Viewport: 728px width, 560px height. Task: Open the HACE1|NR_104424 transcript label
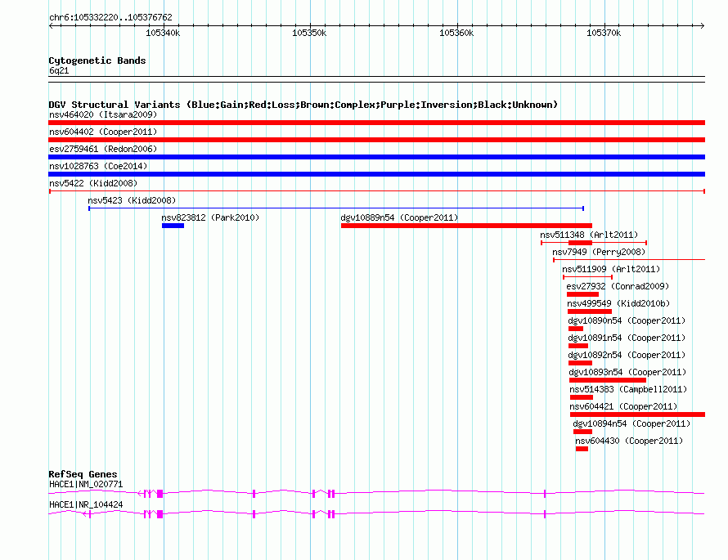(86, 504)
